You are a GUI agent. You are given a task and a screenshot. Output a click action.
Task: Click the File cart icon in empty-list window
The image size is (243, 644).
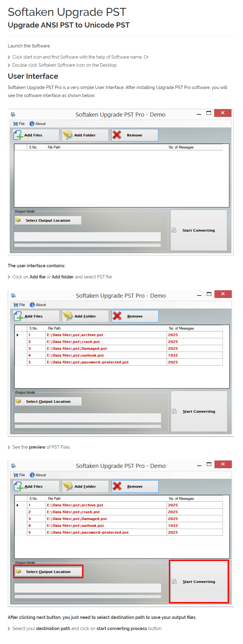(16, 124)
